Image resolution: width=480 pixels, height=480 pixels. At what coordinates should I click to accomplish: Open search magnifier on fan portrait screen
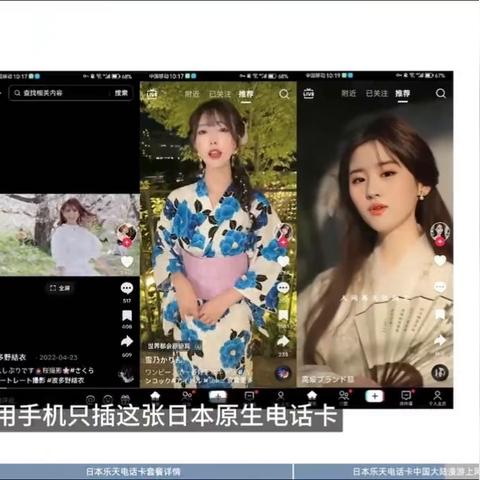click(x=441, y=93)
